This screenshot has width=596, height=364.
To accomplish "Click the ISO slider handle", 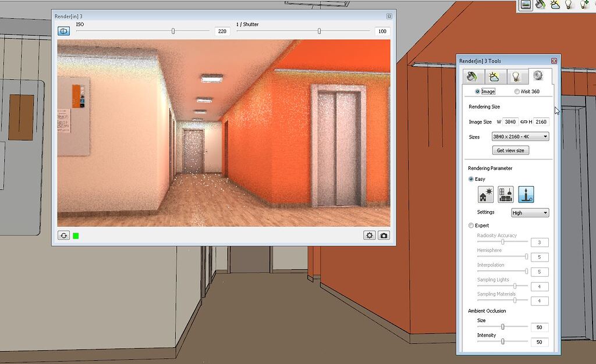I will point(173,31).
